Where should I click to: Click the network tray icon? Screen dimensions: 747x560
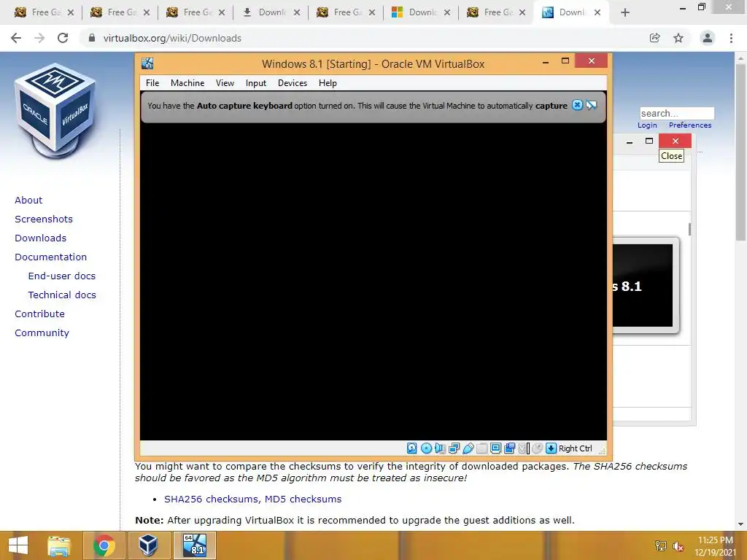tap(661, 546)
